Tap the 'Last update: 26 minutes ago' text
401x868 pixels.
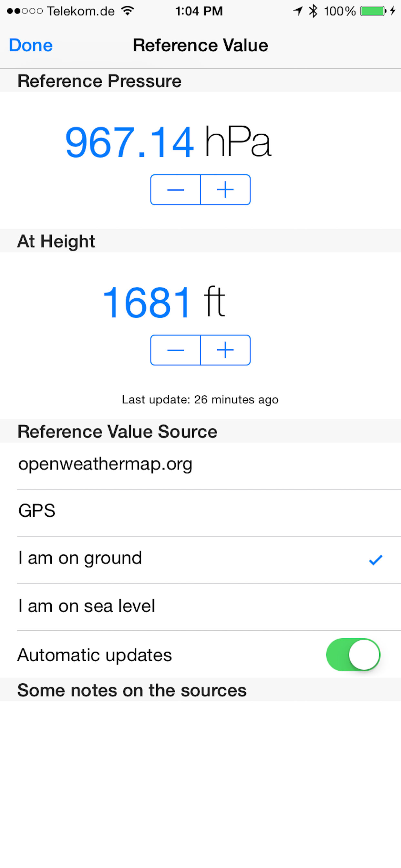pos(200,400)
